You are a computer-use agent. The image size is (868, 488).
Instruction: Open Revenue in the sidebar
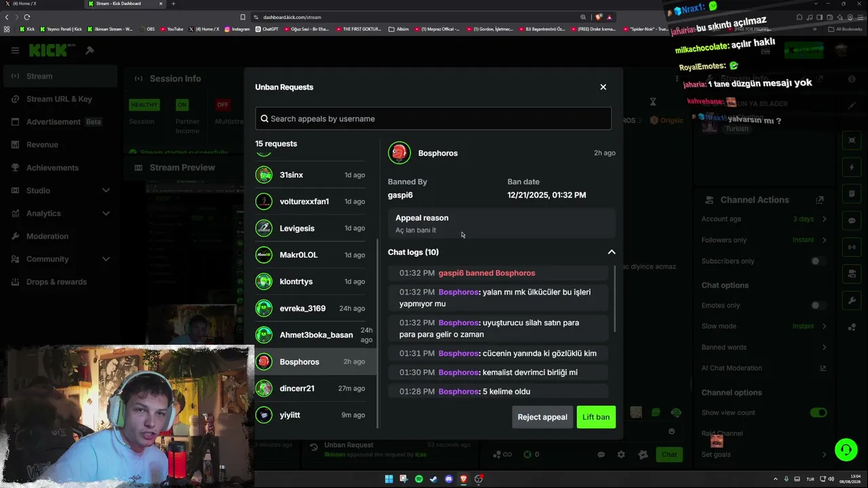pyautogui.click(x=60, y=144)
